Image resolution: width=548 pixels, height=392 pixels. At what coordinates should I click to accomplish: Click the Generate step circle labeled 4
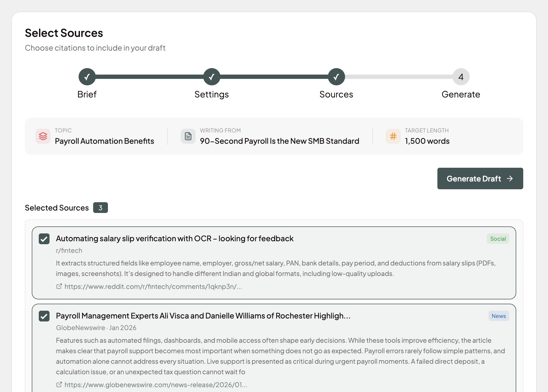click(461, 77)
